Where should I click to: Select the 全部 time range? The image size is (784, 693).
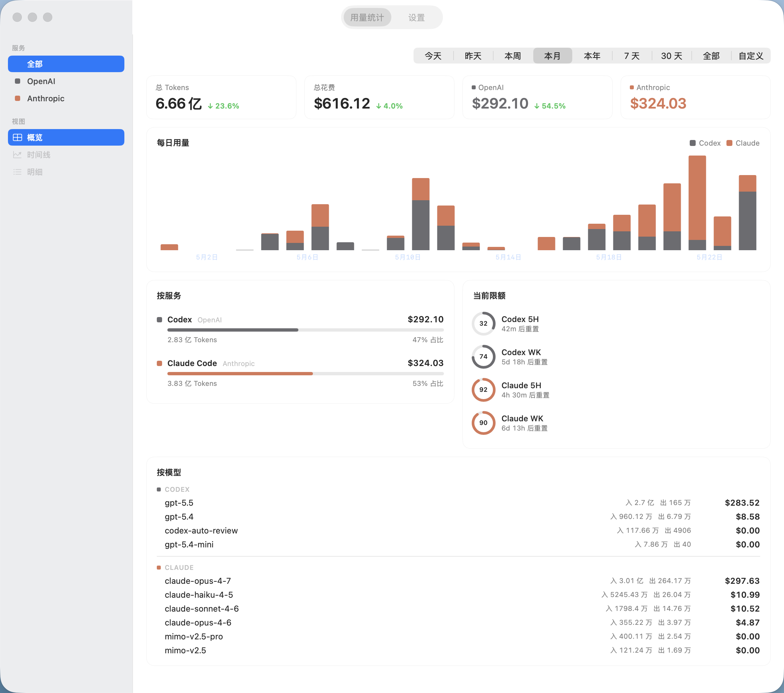coord(711,56)
